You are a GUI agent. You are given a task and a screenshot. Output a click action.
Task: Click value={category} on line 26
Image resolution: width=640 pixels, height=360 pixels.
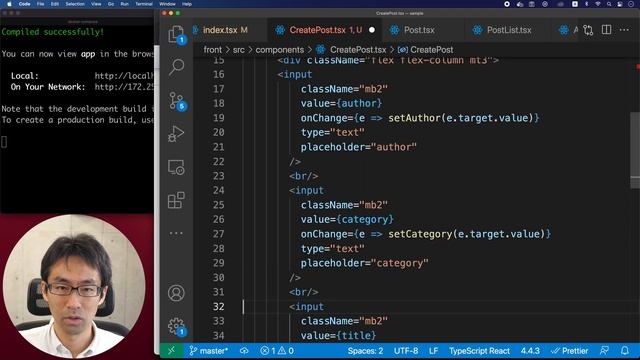tap(347, 220)
